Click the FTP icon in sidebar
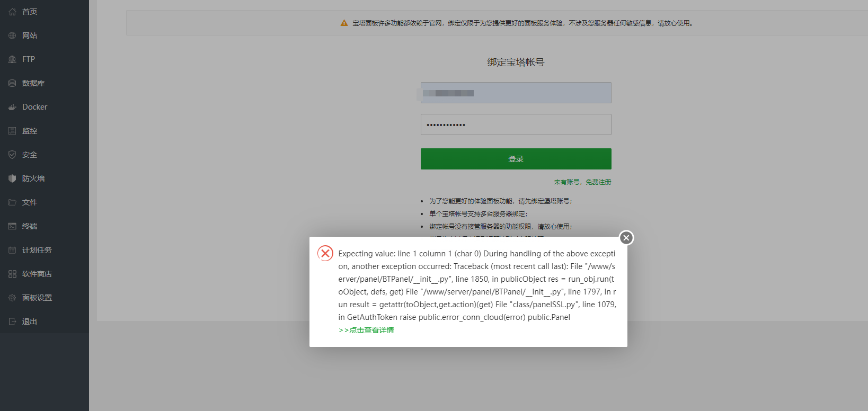The image size is (868, 411). pos(12,59)
